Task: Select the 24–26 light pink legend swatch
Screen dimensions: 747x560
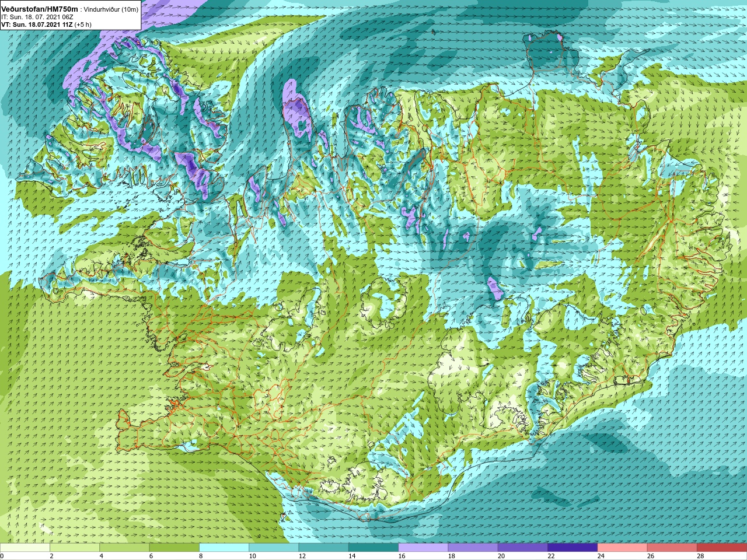Action: point(622,548)
